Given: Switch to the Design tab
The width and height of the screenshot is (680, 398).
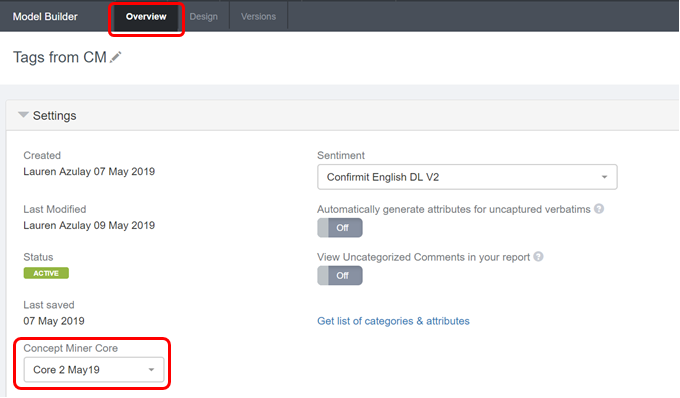Looking at the screenshot, I should 203,16.
